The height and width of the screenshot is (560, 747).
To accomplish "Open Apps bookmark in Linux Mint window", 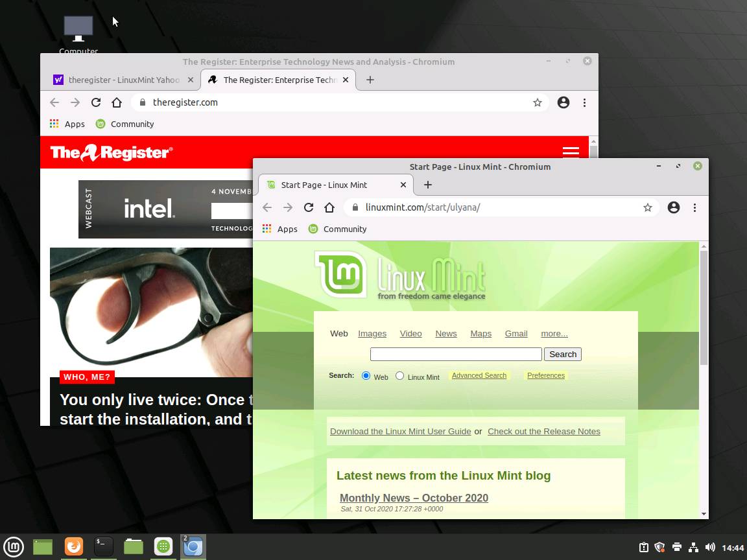I will (x=280, y=229).
